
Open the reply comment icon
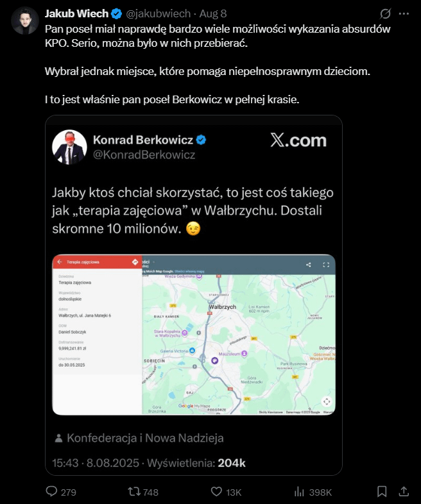(51, 491)
